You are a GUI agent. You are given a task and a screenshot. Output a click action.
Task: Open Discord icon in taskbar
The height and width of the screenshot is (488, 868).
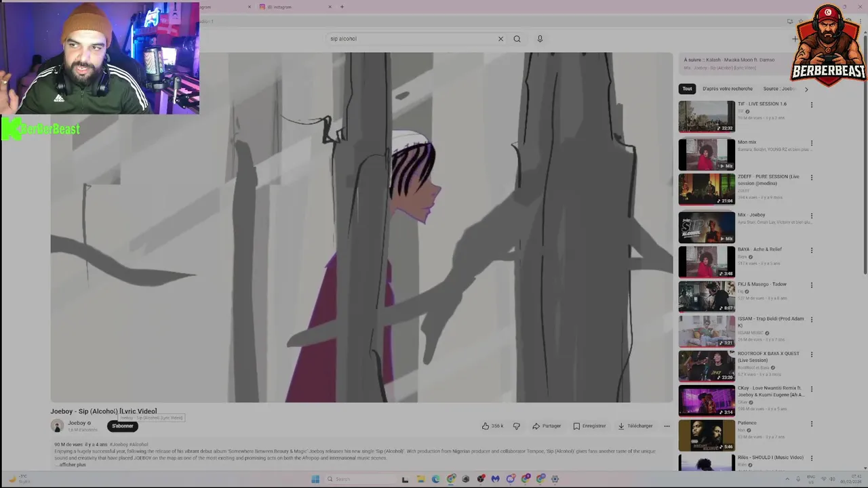[511, 479]
